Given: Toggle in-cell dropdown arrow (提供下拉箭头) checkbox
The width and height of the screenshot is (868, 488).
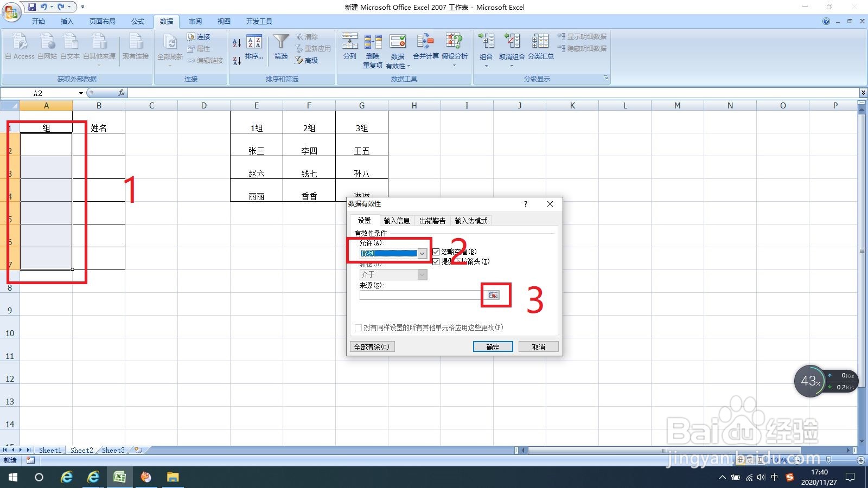Looking at the screenshot, I should [x=436, y=261].
